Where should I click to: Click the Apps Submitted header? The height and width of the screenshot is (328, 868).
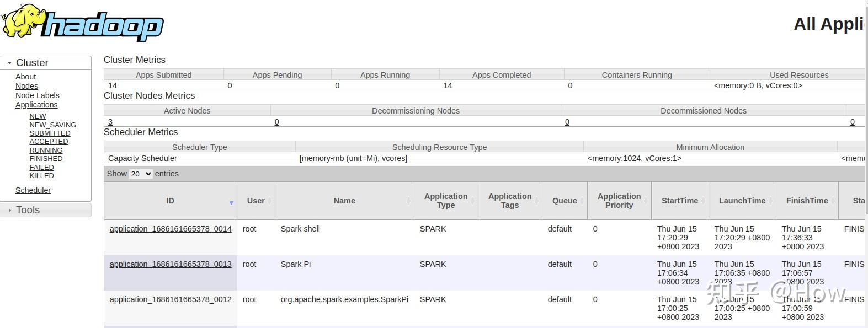pos(164,75)
